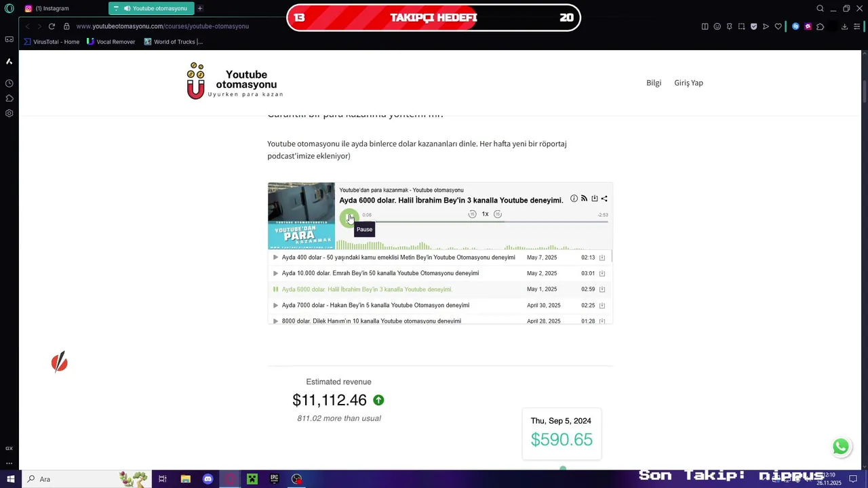This screenshot has height=488, width=868.
Task: Open World of Trucks bookmark
Action: [x=174, y=42]
